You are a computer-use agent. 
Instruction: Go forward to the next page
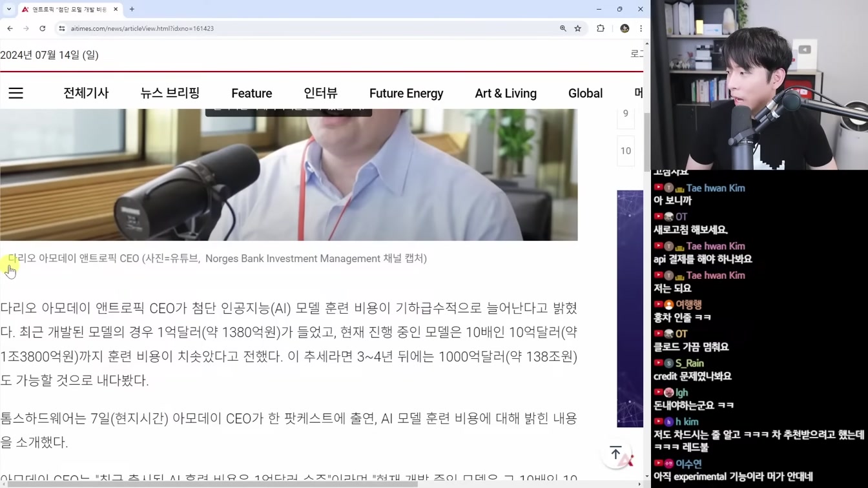click(x=26, y=28)
